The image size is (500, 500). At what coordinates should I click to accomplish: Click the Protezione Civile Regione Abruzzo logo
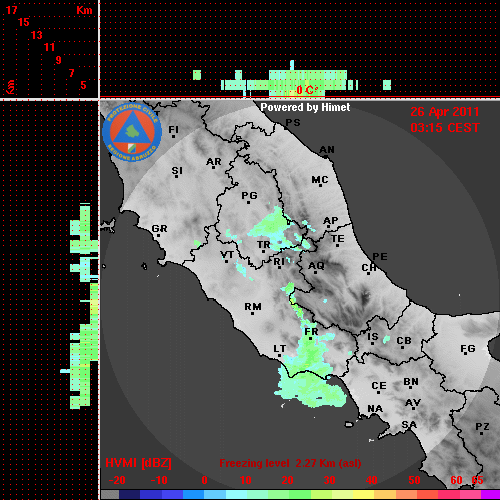pyautogui.click(x=132, y=132)
